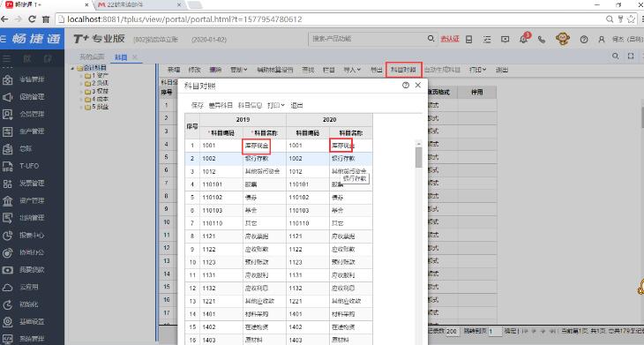Viewport: 644px width, 345px height.
Task: Expand the 导入 dropdown in toolbar
Action: coord(352,70)
